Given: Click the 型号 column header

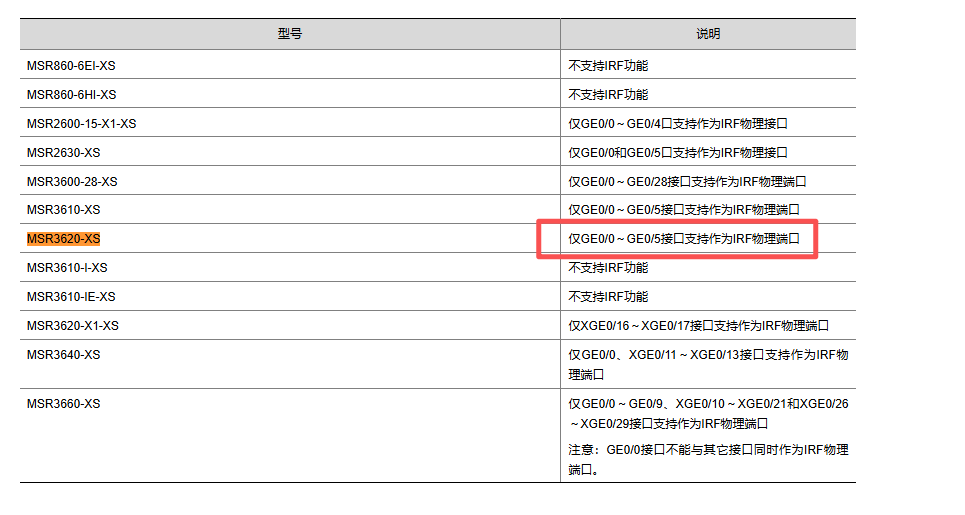Looking at the screenshot, I should [x=290, y=34].
